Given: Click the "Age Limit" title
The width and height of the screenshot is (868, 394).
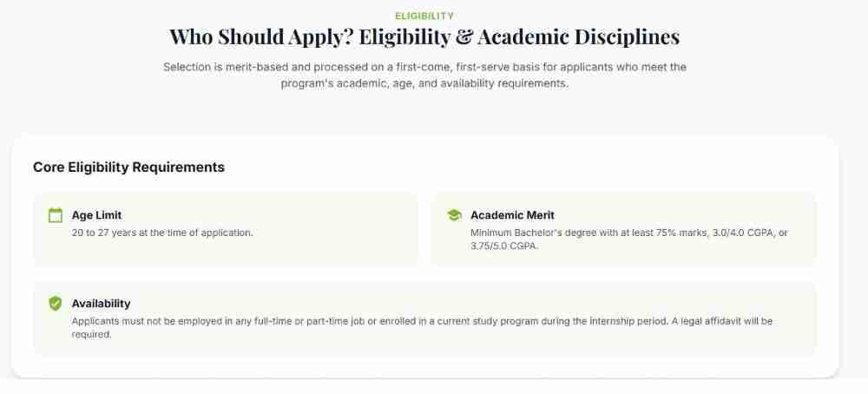Looking at the screenshot, I should pos(96,215).
